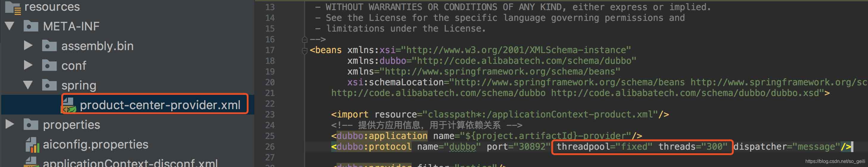Click line number 23 in the gutter
Viewport: 868px width, 167px height.
(x=270, y=115)
